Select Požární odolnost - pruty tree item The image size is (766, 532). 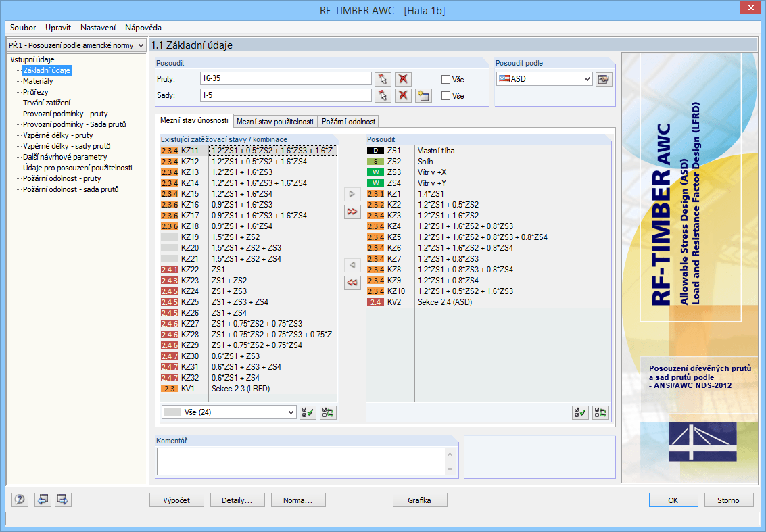(x=62, y=178)
